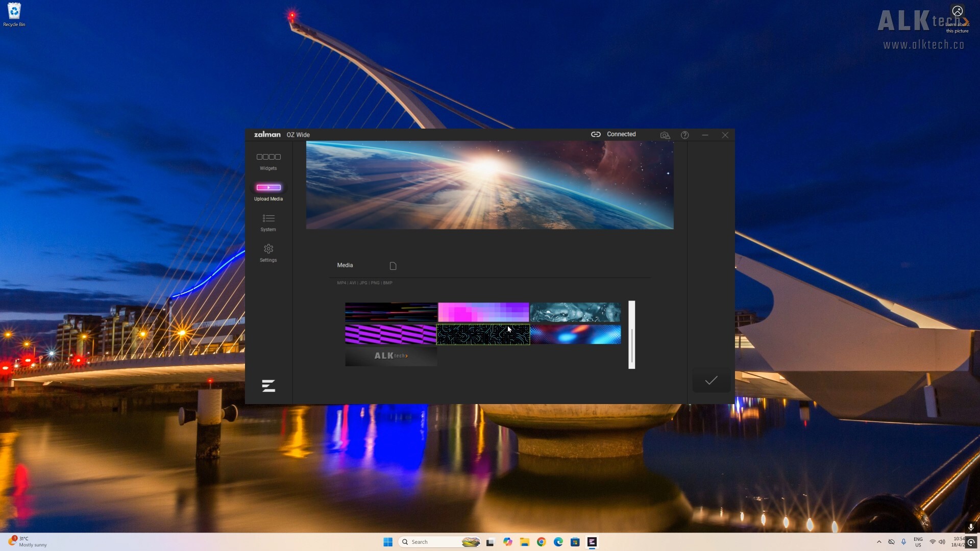Open the Settings gear in sidebar
This screenshot has height=551, width=980.
pyautogui.click(x=268, y=253)
